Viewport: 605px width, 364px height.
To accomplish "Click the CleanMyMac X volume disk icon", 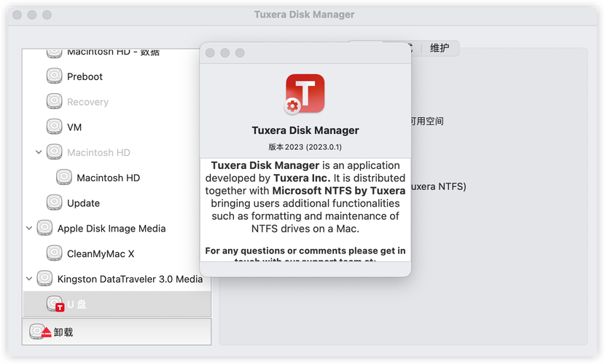I will coord(55,253).
